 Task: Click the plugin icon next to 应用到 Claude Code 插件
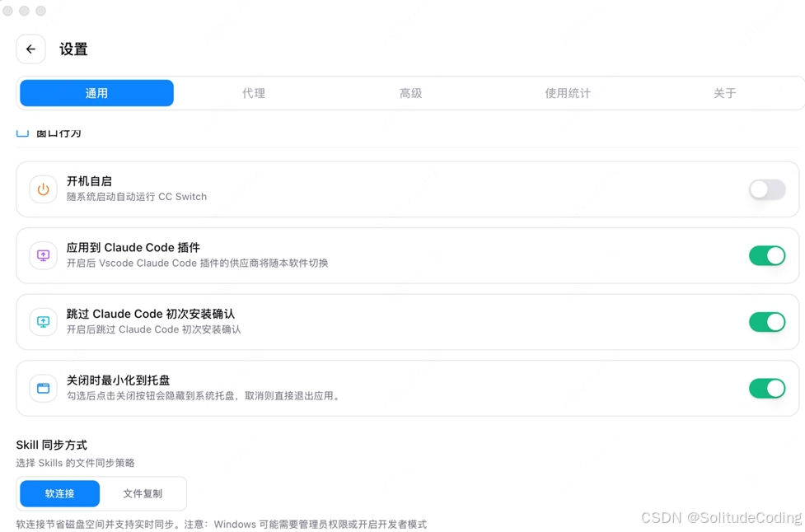42,255
